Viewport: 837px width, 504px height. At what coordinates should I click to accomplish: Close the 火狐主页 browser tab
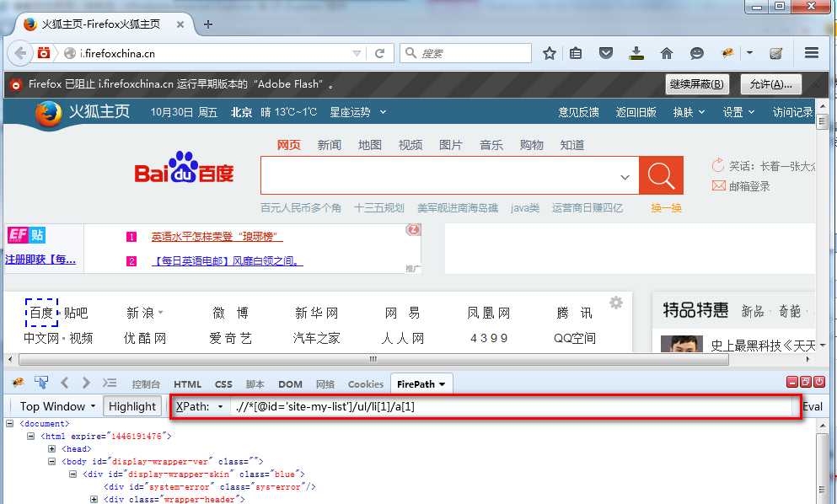pos(180,24)
